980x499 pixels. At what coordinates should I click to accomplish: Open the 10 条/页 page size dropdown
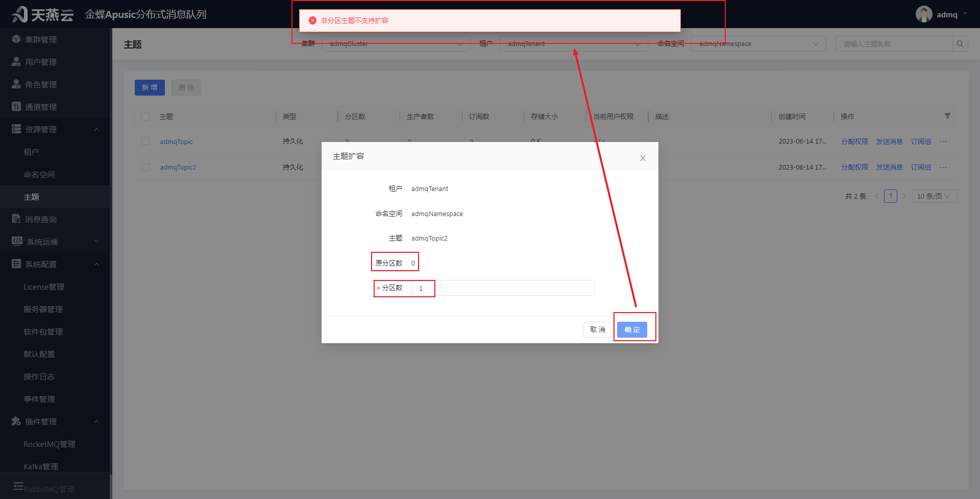(935, 196)
